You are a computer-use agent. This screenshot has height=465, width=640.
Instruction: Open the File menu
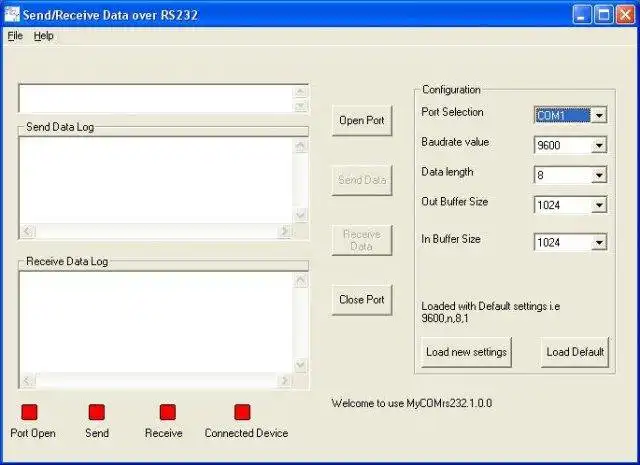coord(15,36)
